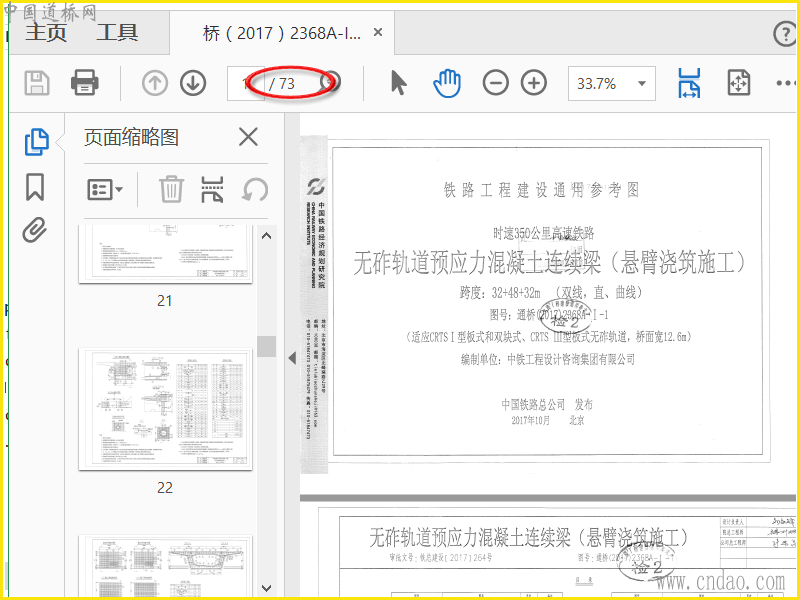Activate the hand pan tool
The height and width of the screenshot is (600, 800).
coord(447,83)
